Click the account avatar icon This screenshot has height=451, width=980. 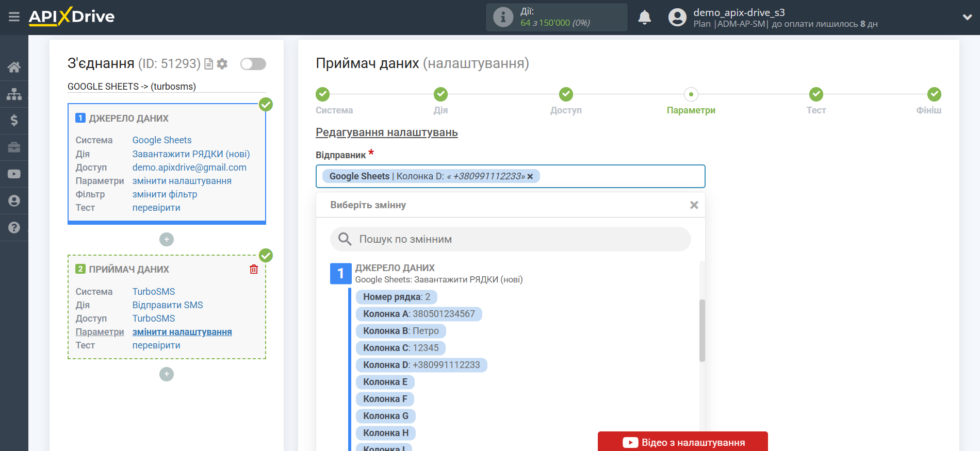(677, 18)
